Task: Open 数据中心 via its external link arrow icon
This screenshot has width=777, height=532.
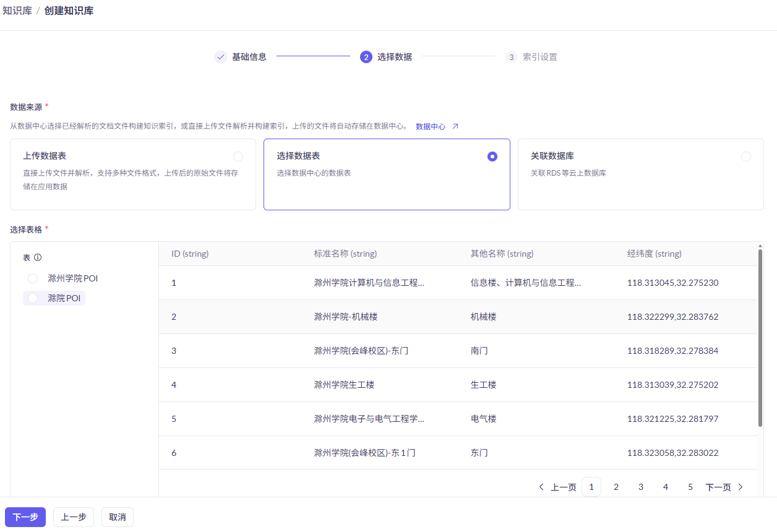Action: click(455, 126)
